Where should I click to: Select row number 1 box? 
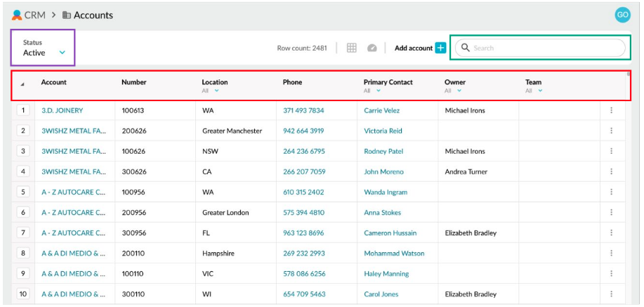[x=22, y=110]
